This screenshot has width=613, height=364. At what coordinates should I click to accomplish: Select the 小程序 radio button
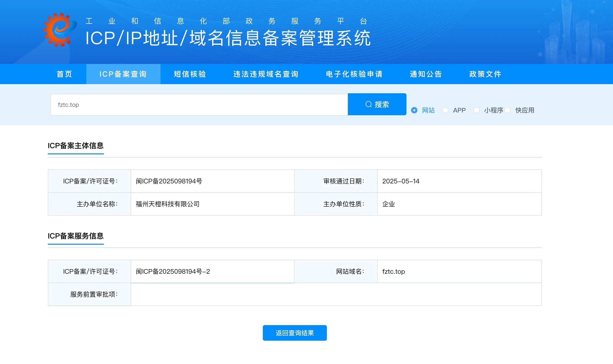(x=476, y=110)
